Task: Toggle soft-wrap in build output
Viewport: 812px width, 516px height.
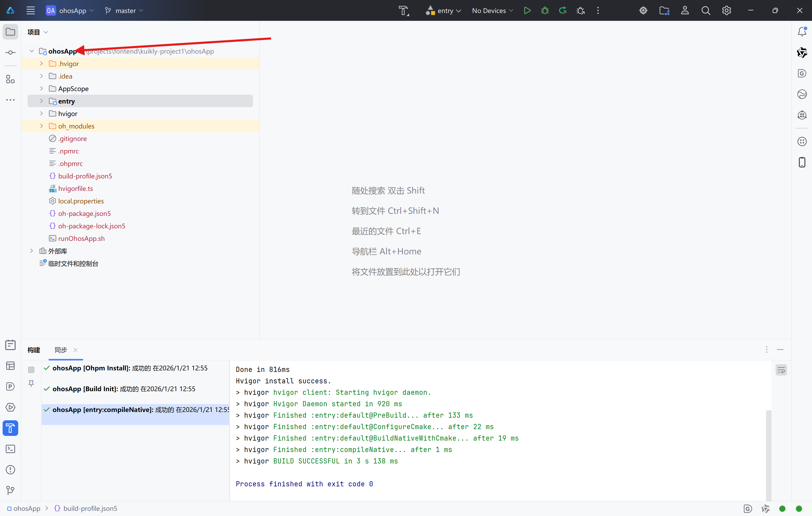Action: pos(781,370)
